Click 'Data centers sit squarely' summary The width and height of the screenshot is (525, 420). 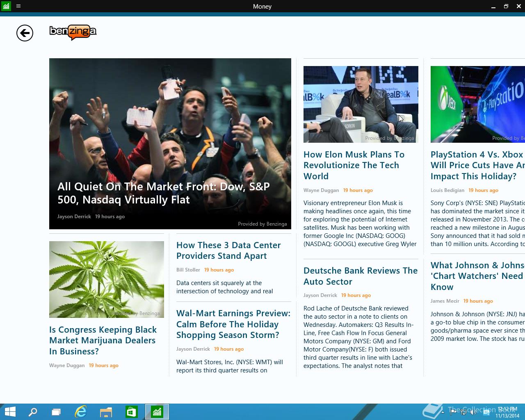(225, 287)
